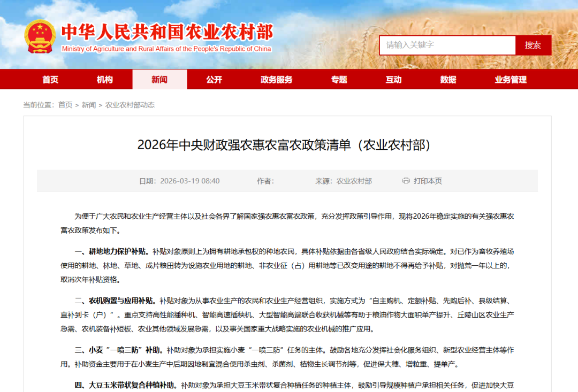Click the 新闻 breadcrumb link
Image resolution: width=578 pixels, height=392 pixels.
point(89,105)
